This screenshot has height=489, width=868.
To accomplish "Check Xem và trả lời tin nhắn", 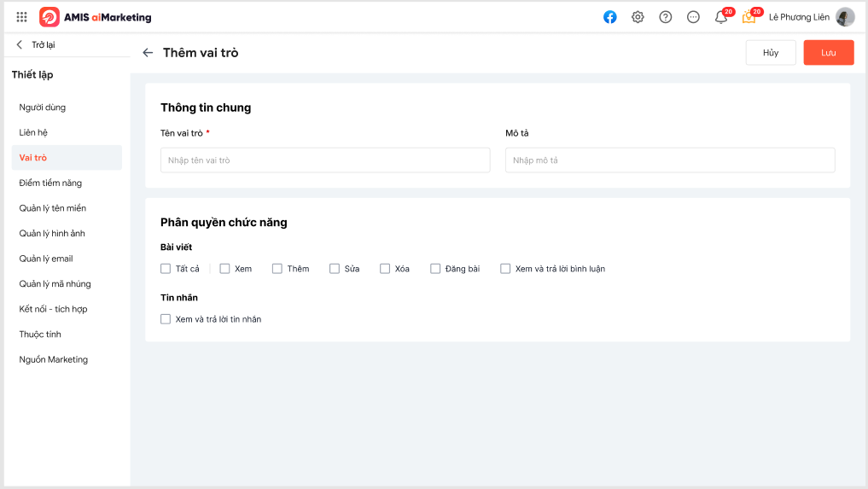I will (x=166, y=319).
